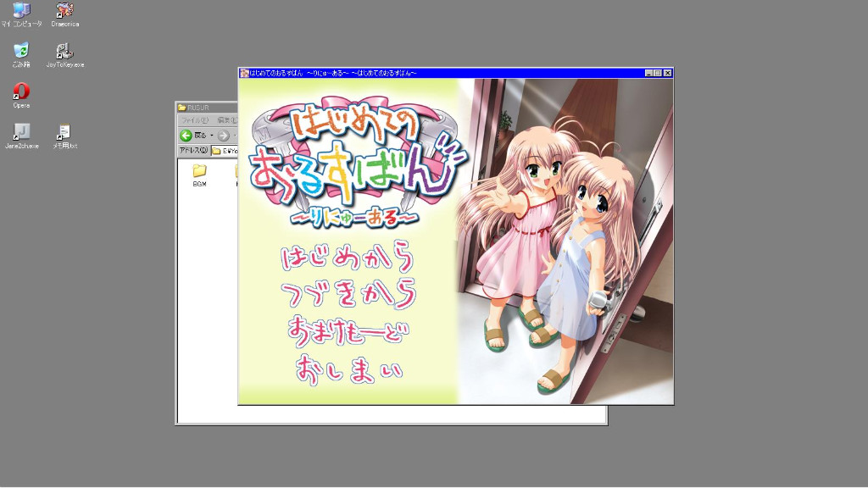This screenshot has height=488, width=868.
Task: Click the RUSUR window title bar
Action: (207, 108)
